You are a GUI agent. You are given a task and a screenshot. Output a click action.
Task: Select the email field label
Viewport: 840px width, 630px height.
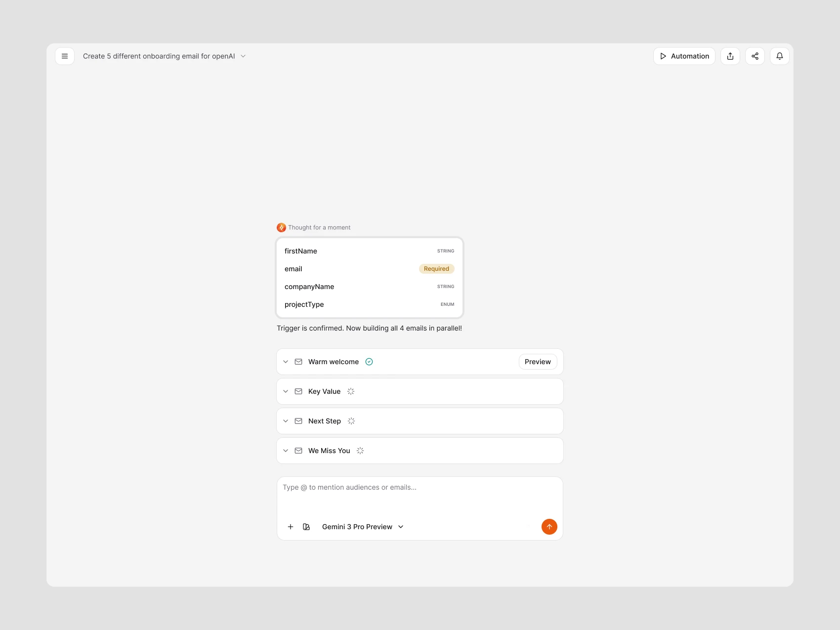(x=294, y=269)
